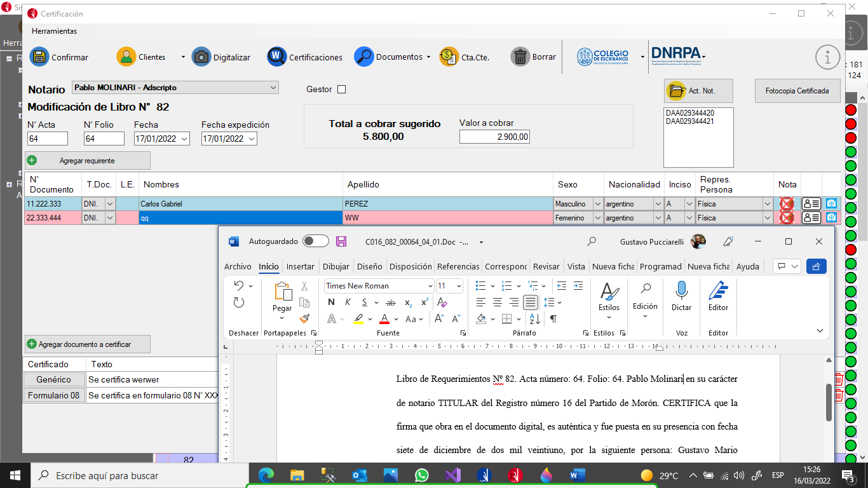868x488 pixels.
Task: Switch to the Insertar ribbon tab
Action: click(x=300, y=267)
